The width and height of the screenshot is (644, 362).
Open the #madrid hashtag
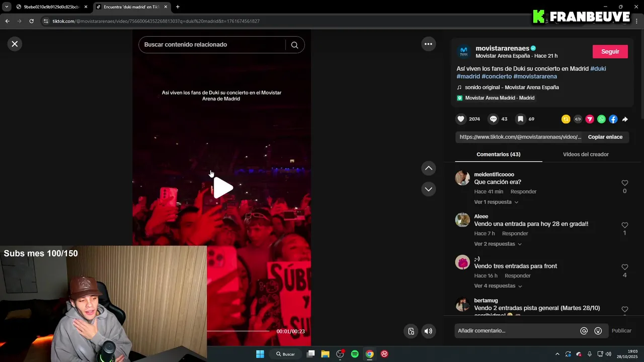pos(468,76)
